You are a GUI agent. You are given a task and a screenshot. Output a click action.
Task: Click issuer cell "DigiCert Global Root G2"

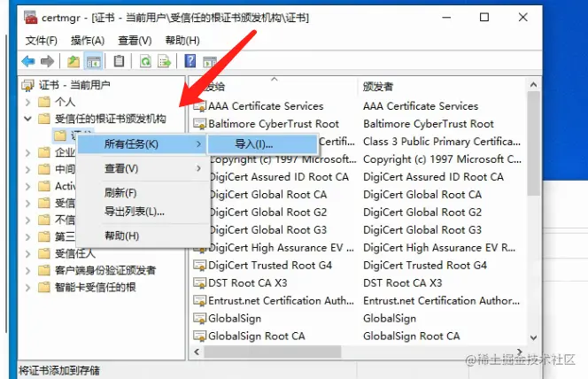click(x=422, y=213)
